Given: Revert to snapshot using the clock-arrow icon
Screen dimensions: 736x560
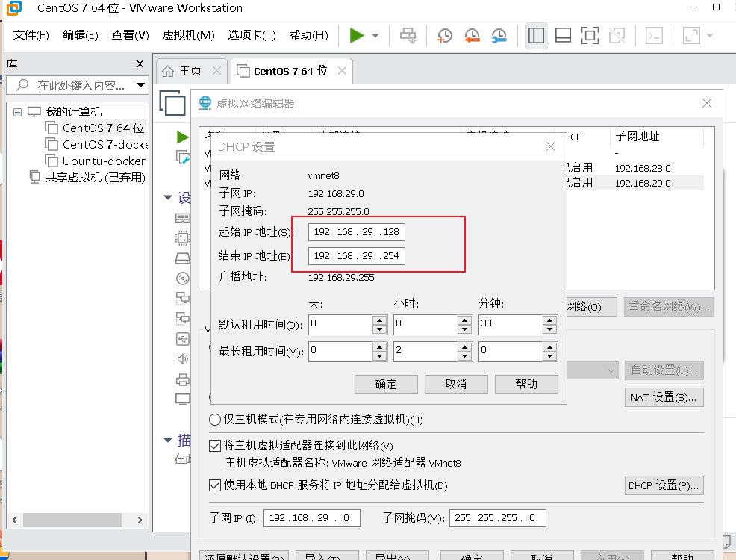Looking at the screenshot, I should [x=472, y=35].
